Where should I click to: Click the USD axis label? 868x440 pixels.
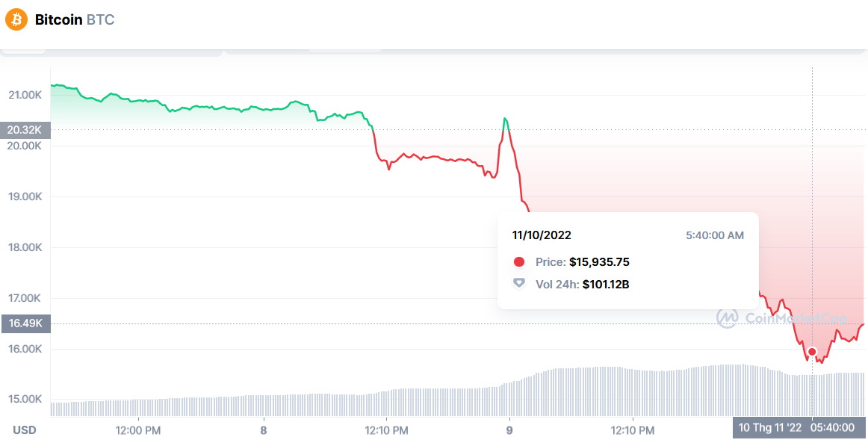pos(25,430)
